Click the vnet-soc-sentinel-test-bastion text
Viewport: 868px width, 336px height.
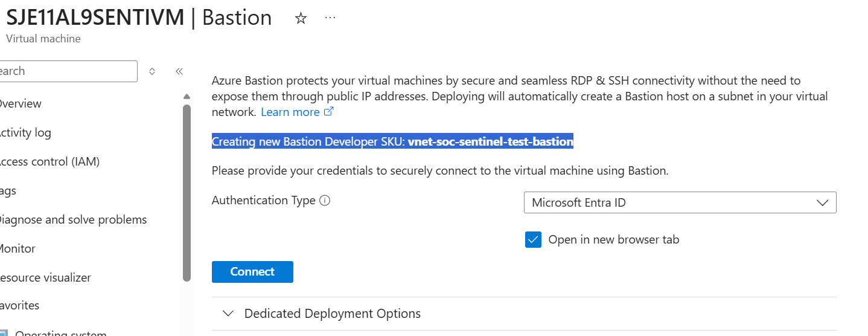[x=490, y=142]
